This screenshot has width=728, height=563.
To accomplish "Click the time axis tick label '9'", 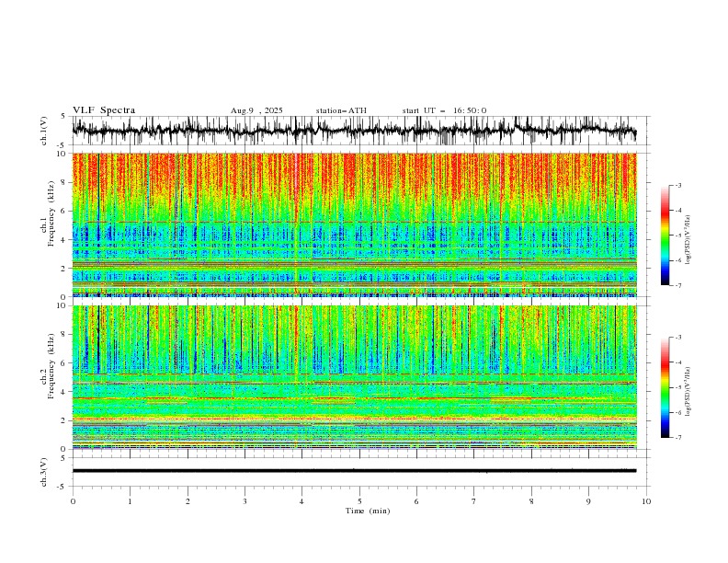I will coord(588,501).
